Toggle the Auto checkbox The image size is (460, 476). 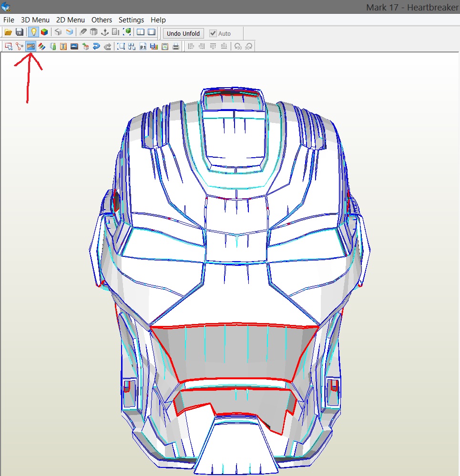pyautogui.click(x=220, y=33)
